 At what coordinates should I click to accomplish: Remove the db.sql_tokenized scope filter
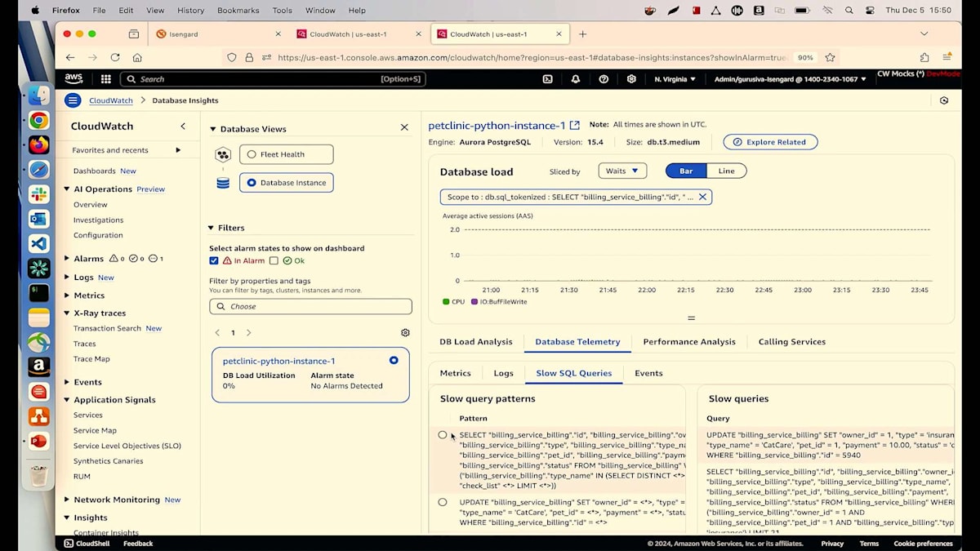click(x=702, y=197)
